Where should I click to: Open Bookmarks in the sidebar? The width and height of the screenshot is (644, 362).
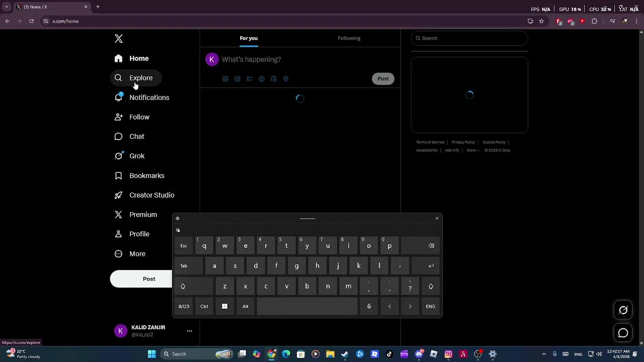pyautogui.click(x=140, y=175)
